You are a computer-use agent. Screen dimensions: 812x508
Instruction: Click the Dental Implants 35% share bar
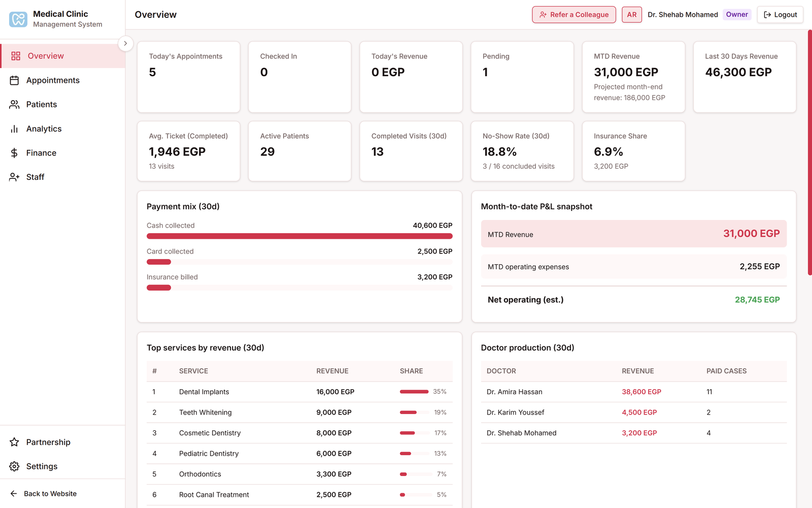click(x=414, y=392)
